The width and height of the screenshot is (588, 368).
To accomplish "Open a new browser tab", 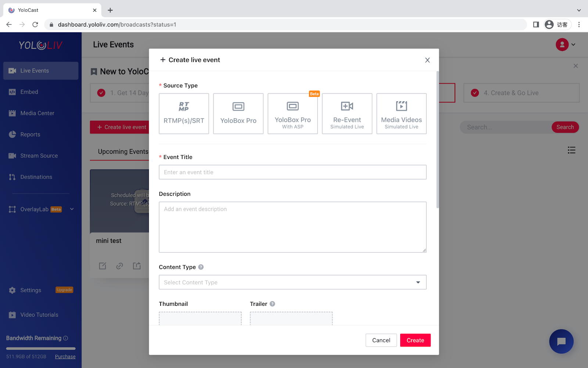I will (110, 10).
